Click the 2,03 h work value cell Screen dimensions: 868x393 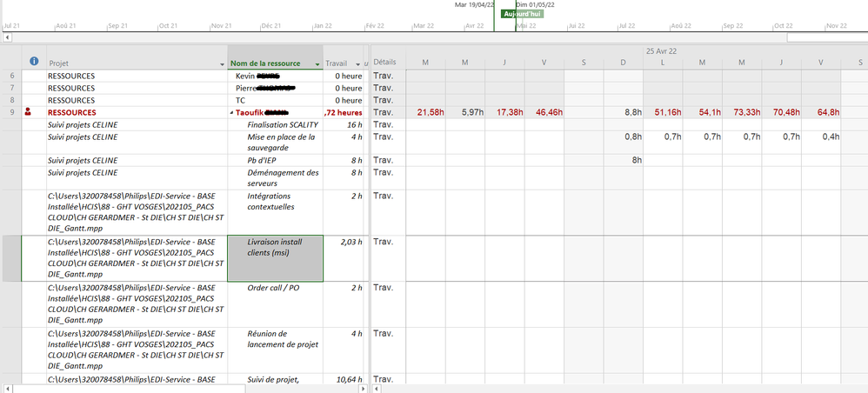click(344, 258)
